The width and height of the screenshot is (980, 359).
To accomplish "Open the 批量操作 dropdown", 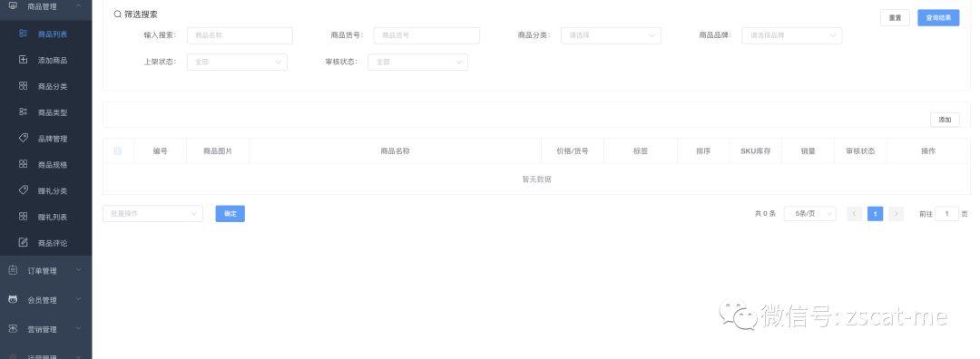I will pos(152,214).
